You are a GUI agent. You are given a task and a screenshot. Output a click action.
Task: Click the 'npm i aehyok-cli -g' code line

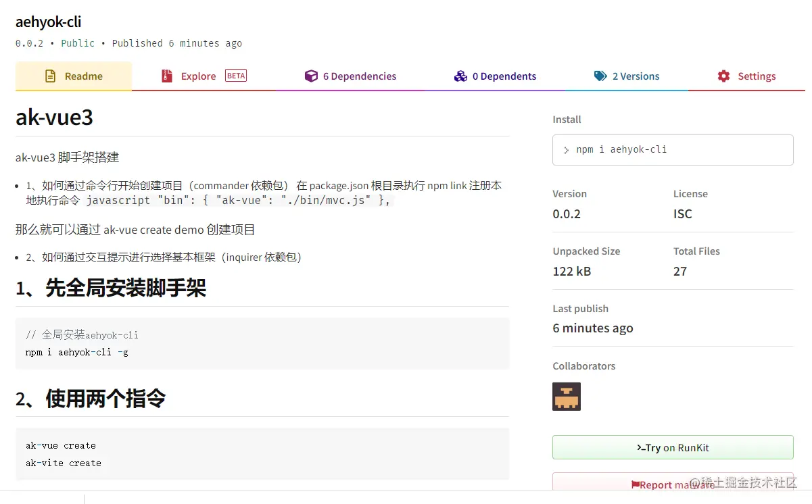click(77, 352)
